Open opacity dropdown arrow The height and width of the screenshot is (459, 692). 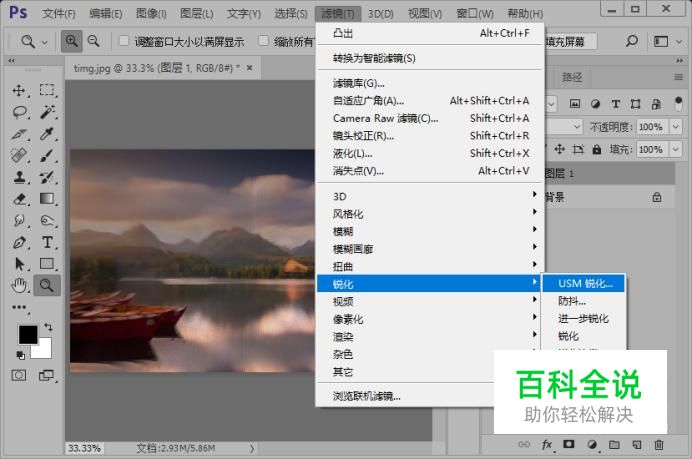click(676, 127)
